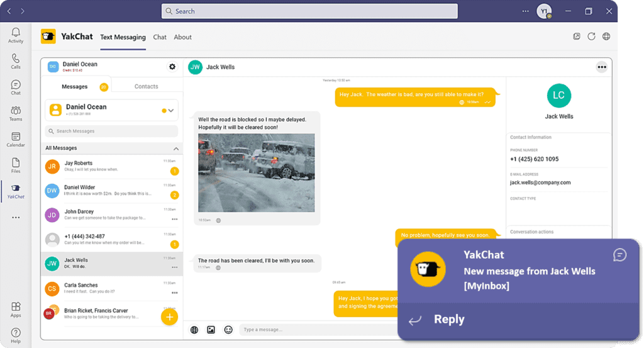Viewport: 644px width, 348px height.
Task: Click the back navigation arrow
Action: pyautogui.click(x=9, y=11)
